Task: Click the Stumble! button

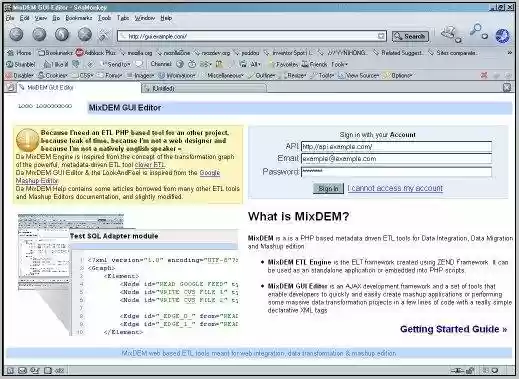Action: pos(21,64)
